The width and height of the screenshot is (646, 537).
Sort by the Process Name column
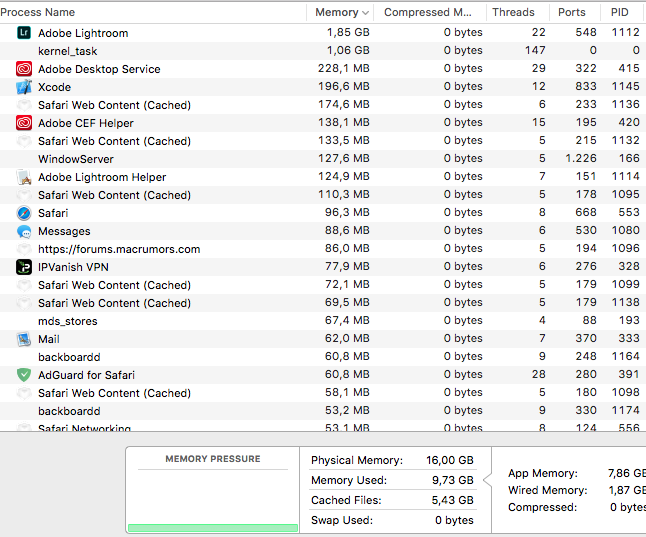(x=37, y=12)
